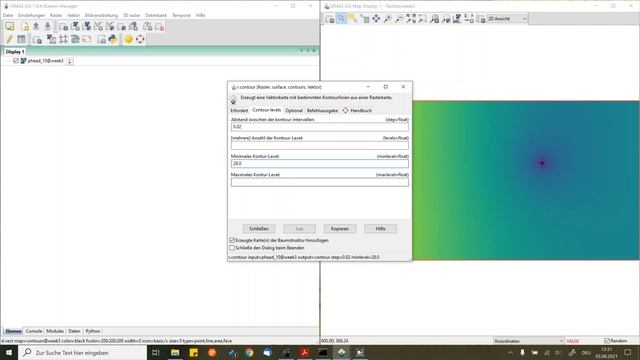
Task: Switch to the Modules tab
Action: tap(55, 331)
